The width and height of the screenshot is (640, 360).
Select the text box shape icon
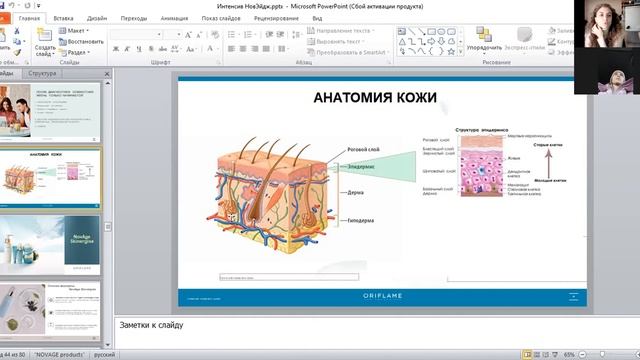[x=402, y=32]
